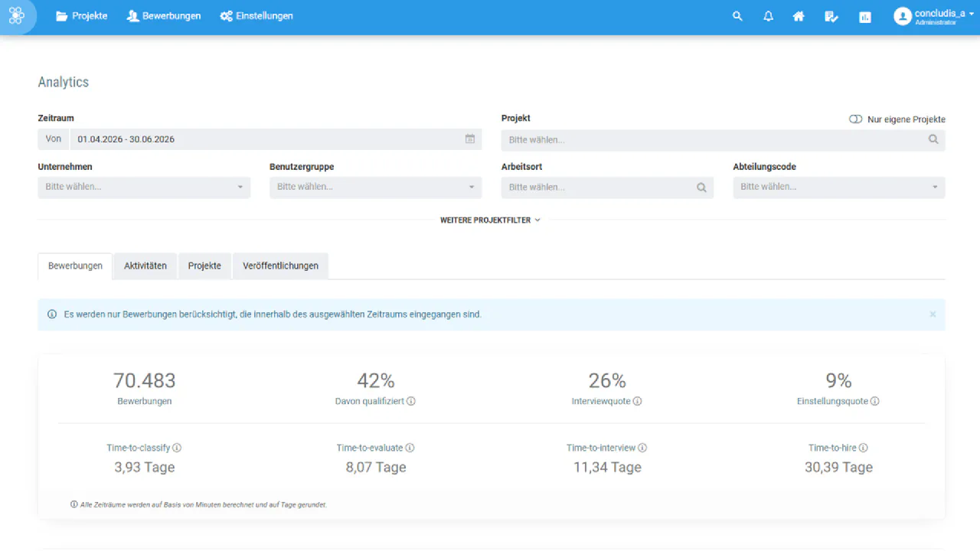The image size is (980, 551).
Task: Click the Analytics page heading
Action: (64, 82)
